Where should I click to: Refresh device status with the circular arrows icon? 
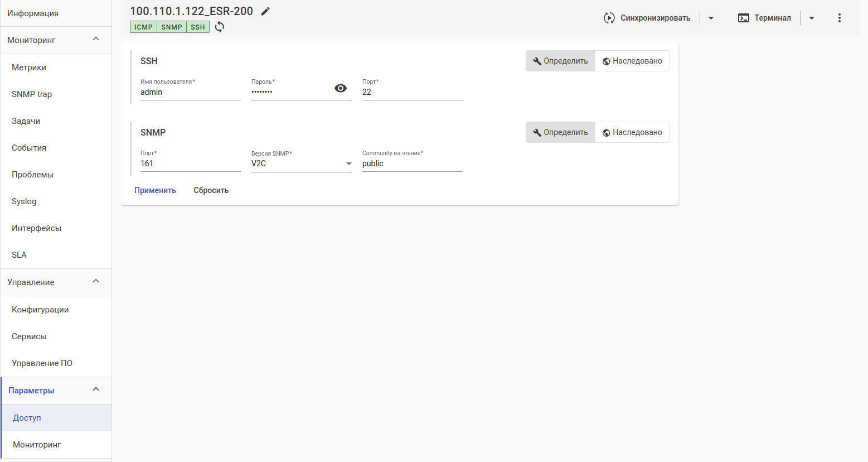click(x=220, y=27)
